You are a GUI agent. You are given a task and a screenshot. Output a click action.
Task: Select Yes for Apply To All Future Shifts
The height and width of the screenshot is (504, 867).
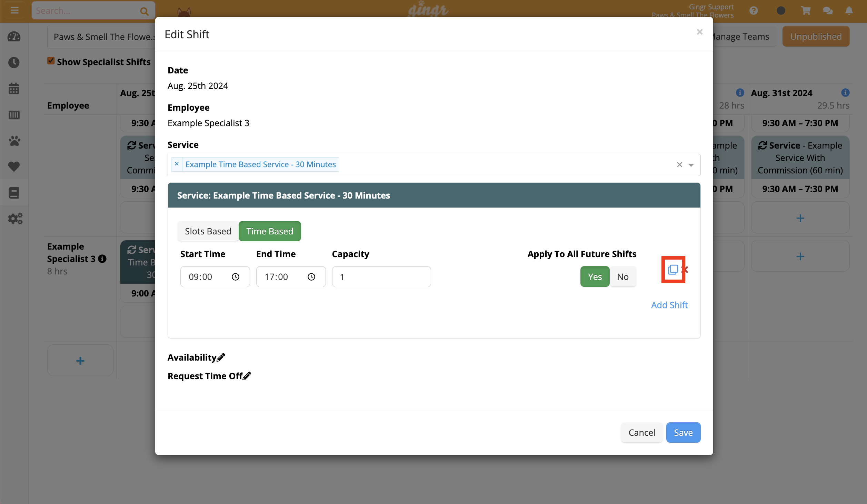click(x=595, y=277)
